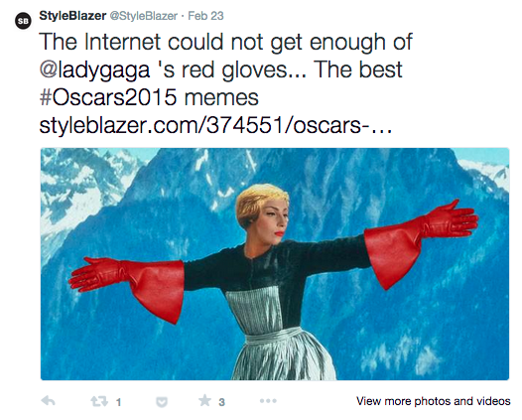Open the more options ellipsis menu
Viewport: 522px width, 420px height.
tap(268, 401)
